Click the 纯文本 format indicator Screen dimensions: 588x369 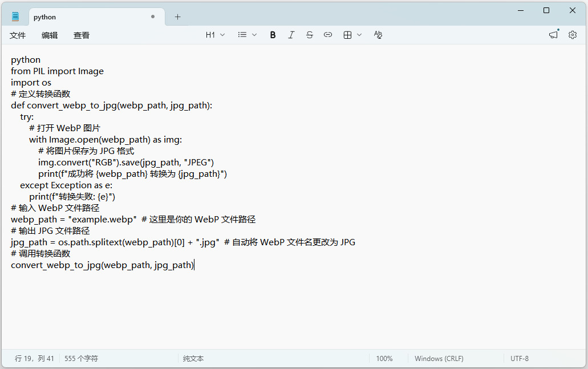tap(193, 359)
